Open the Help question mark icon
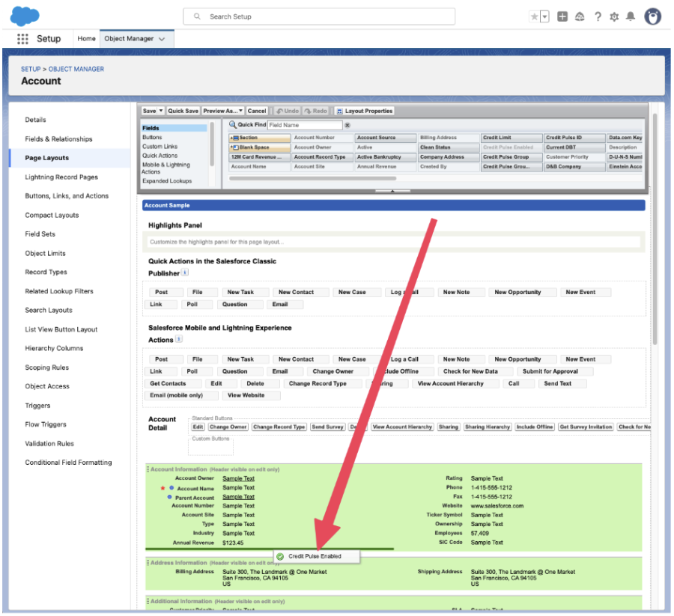 pyautogui.click(x=598, y=16)
